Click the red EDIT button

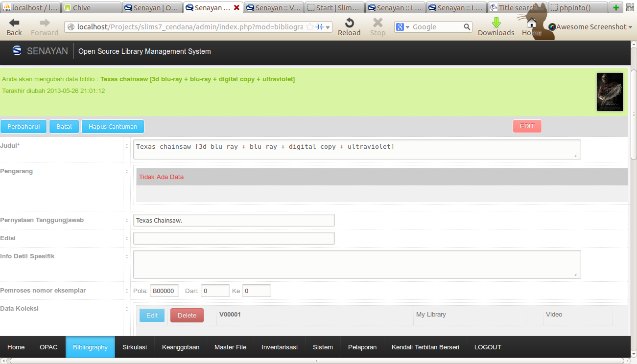(527, 126)
